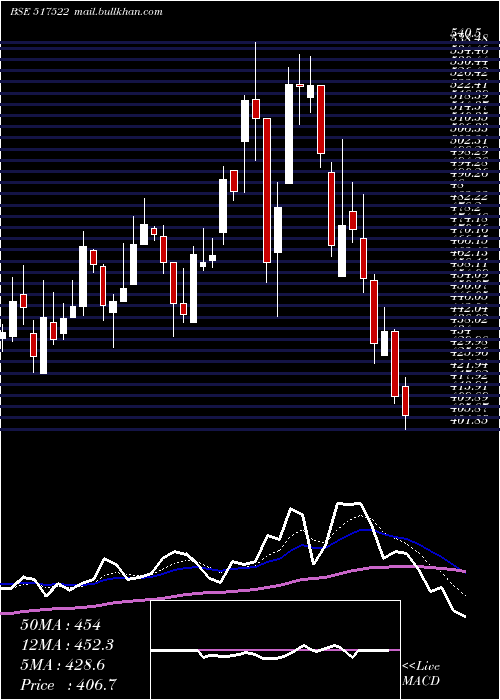Select the 5MA : 428.6 readout
Image resolution: width=500 pixels, height=700 pixels.
[62, 665]
